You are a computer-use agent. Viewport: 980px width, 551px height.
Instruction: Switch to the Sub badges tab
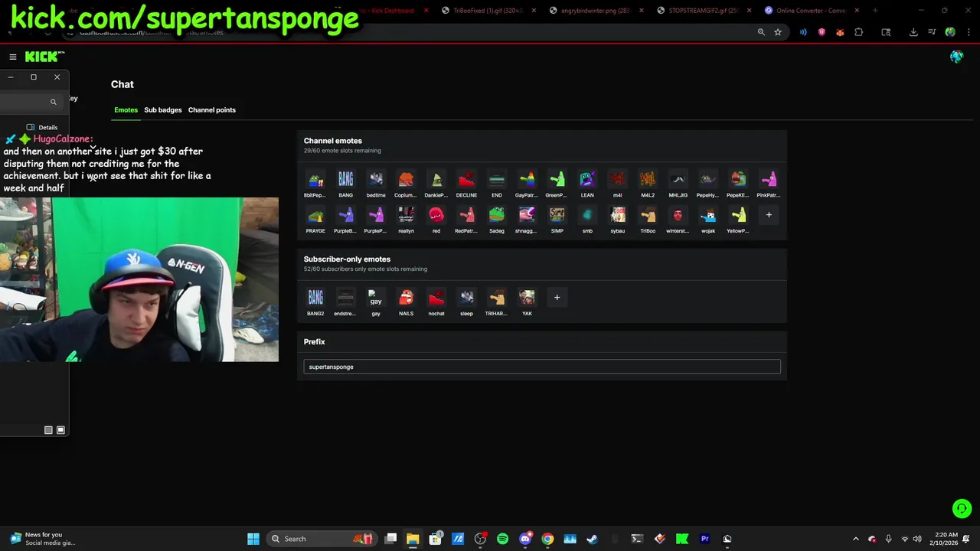163,110
